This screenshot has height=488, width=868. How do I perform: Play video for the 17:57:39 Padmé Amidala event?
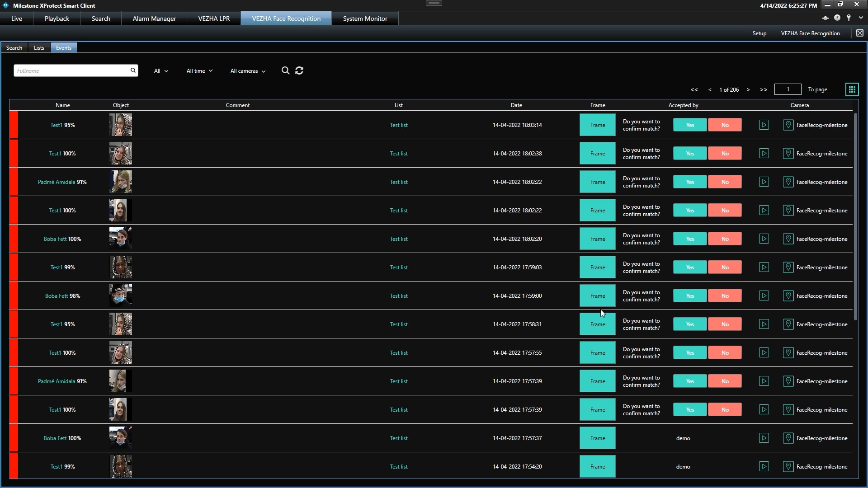764,381
